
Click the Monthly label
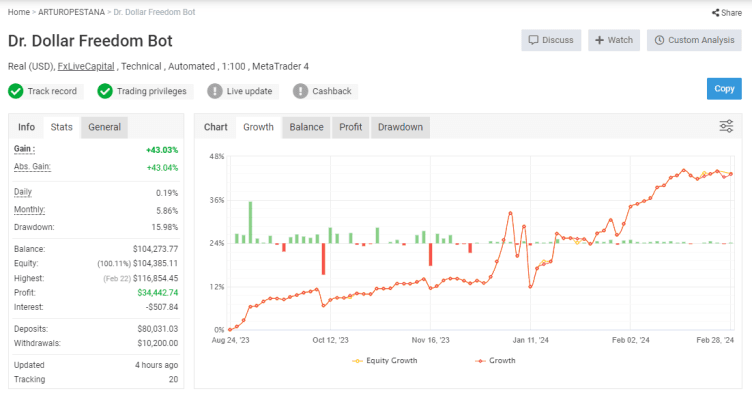point(29,210)
